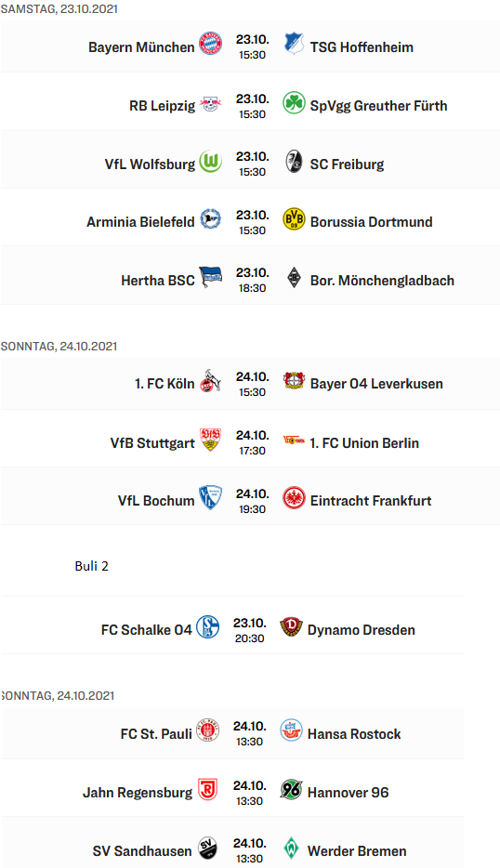Click 1. FC Union Berlin team name

(x=364, y=443)
